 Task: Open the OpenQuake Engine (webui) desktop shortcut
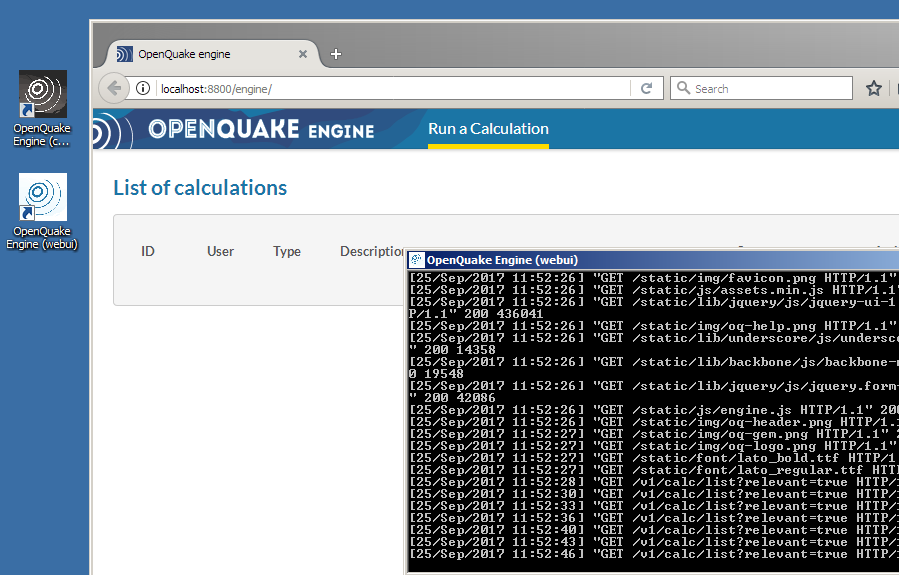coord(42,198)
